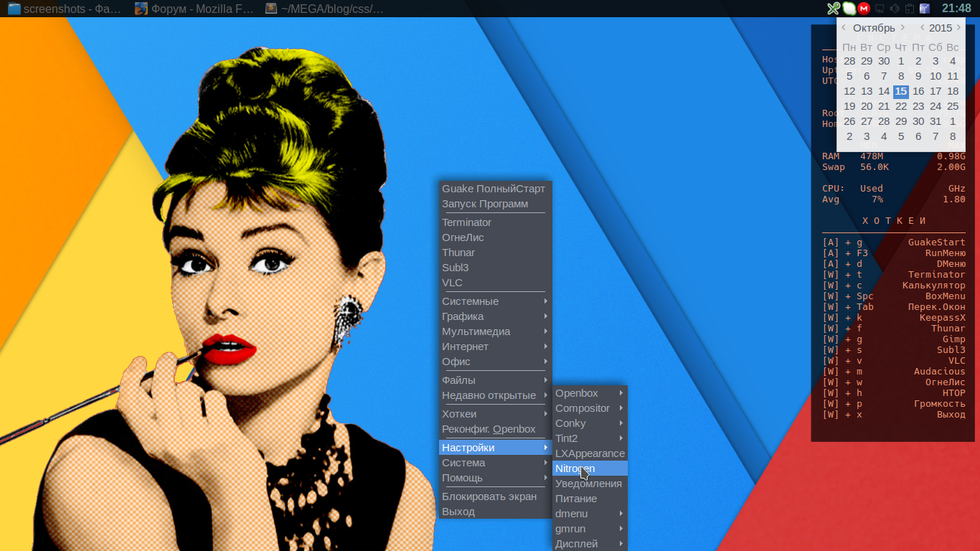Expand the Файлы submenu
The width and height of the screenshot is (980, 551).
495,380
